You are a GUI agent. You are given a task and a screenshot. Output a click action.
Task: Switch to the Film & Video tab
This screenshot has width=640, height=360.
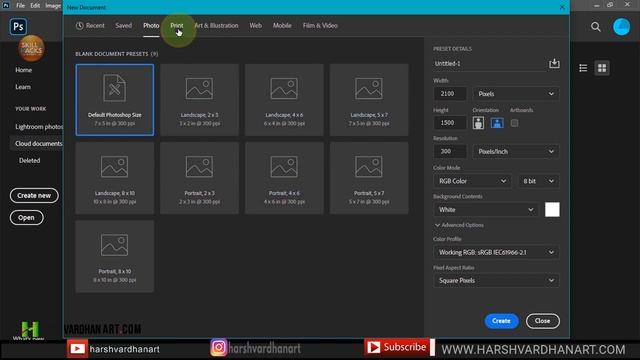point(320,26)
